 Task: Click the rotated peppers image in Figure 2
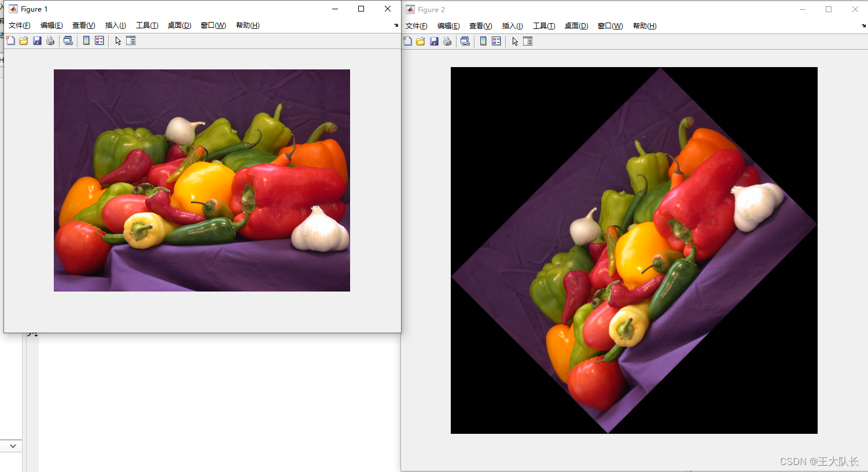634,250
